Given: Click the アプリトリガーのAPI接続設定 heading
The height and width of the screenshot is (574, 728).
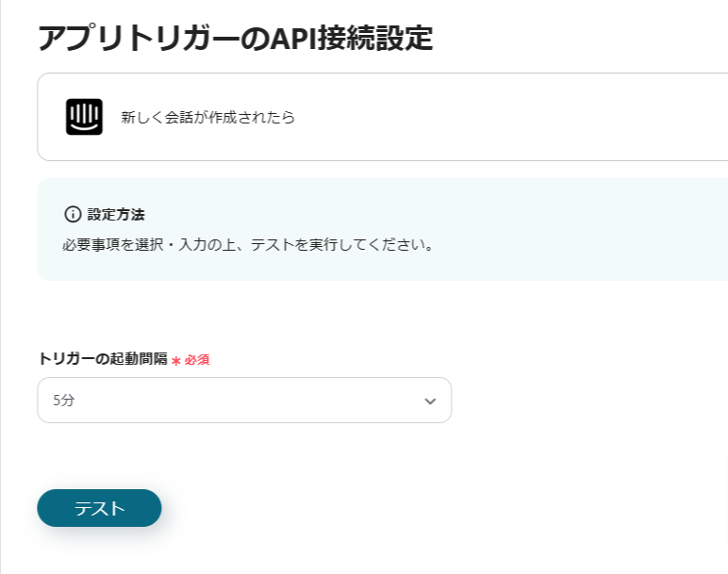Looking at the screenshot, I should point(235,38).
